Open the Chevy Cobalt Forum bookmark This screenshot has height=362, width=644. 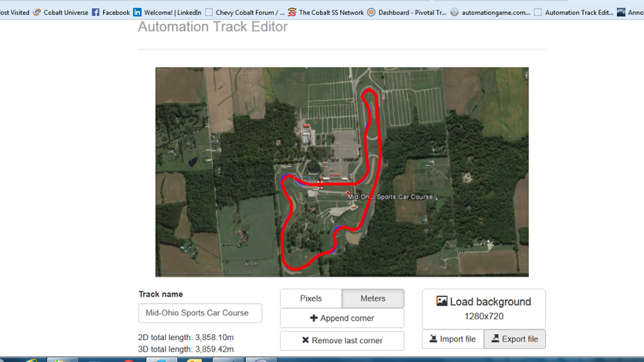pyautogui.click(x=245, y=12)
